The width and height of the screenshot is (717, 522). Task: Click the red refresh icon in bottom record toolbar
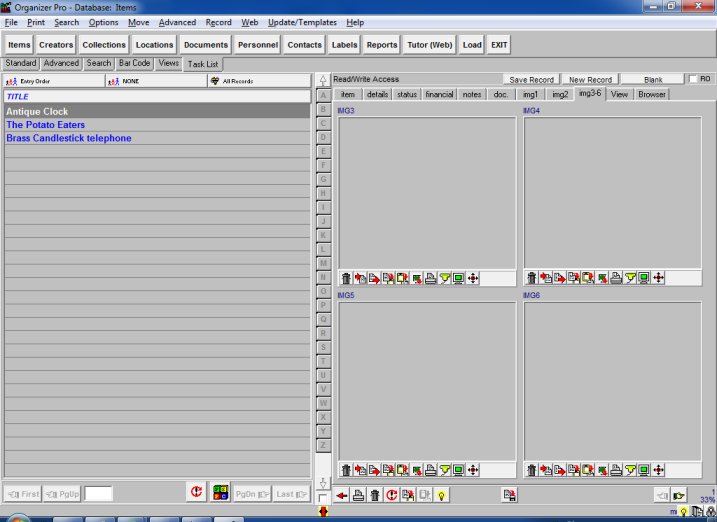(x=391, y=495)
